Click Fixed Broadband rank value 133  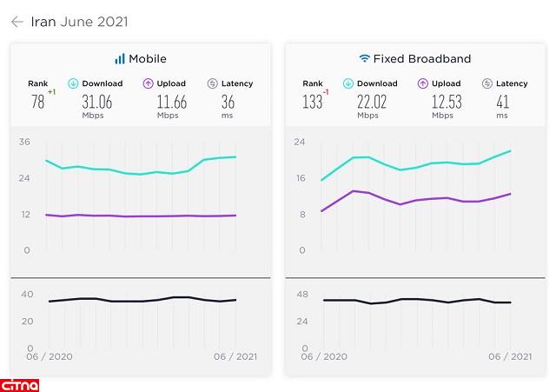(x=312, y=103)
